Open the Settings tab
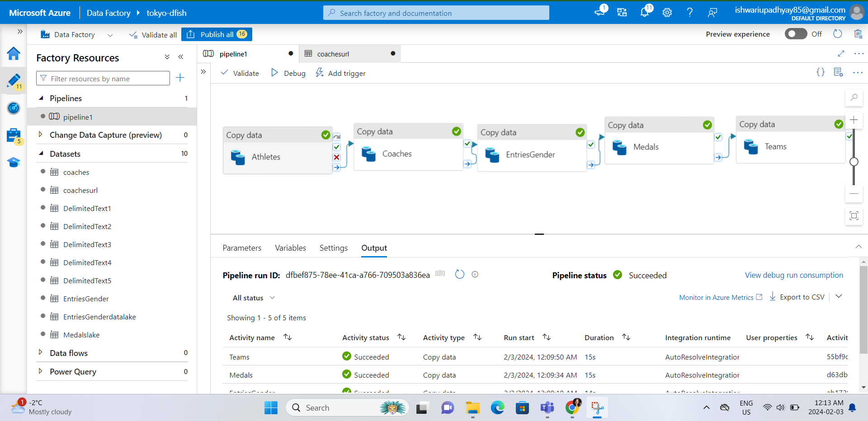The height and width of the screenshot is (421, 868). 334,248
